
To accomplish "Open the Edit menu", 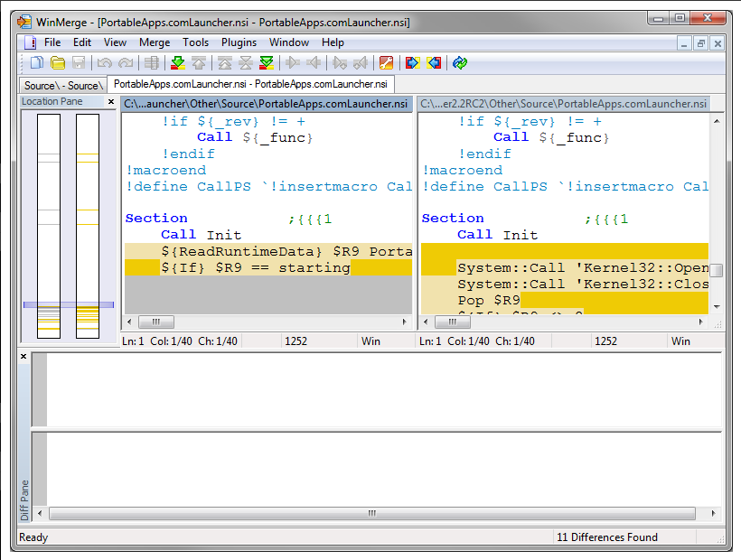I will click(x=82, y=42).
